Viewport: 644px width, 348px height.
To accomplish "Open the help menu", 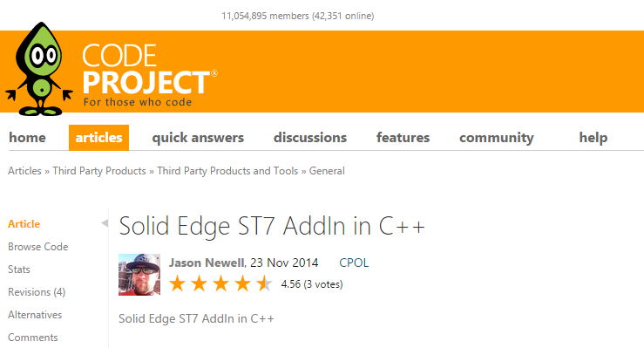I will [x=593, y=138].
